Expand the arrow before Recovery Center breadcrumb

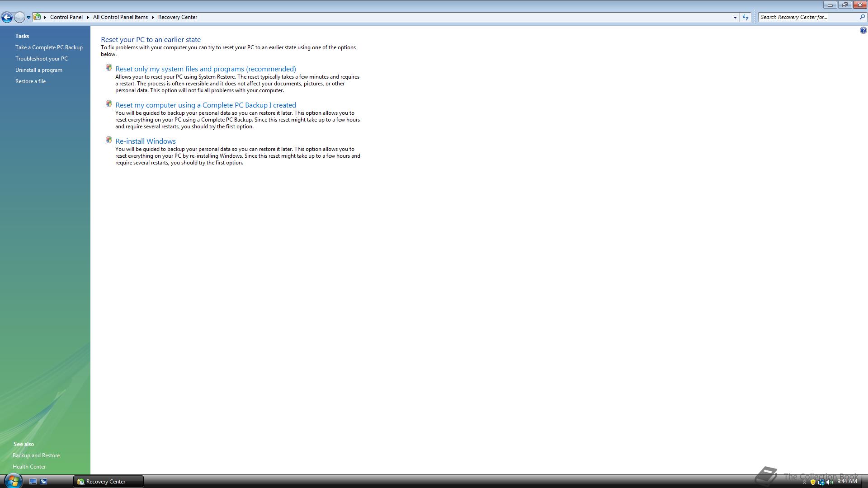point(153,17)
